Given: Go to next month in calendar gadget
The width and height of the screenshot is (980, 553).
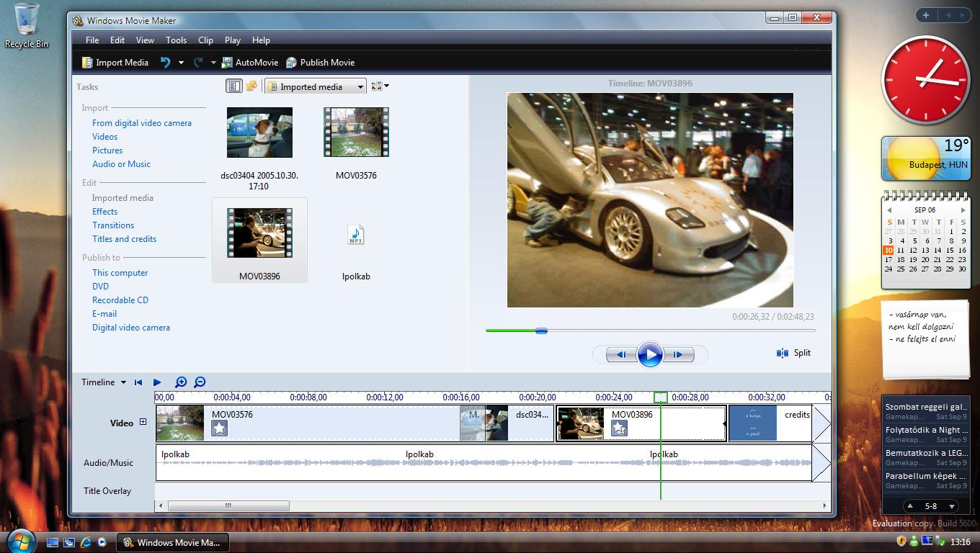Looking at the screenshot, I should [963, 210].
